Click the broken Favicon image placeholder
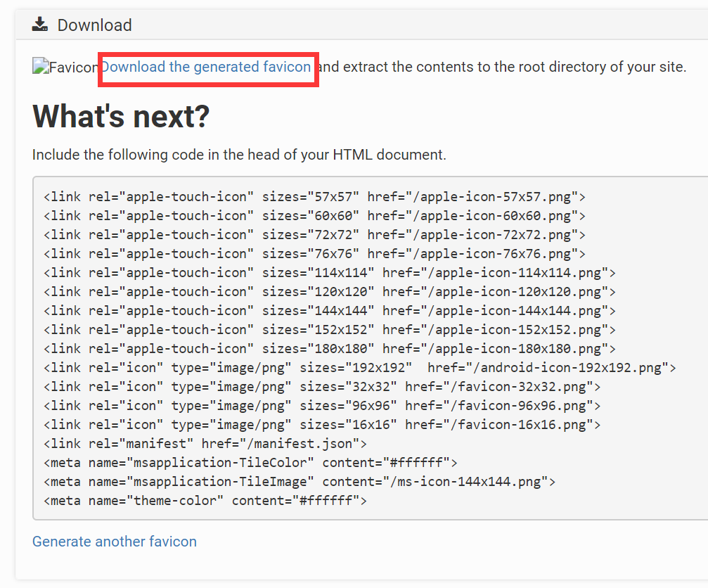Screen dimensions: 708x588 click(x=65, y=68)
